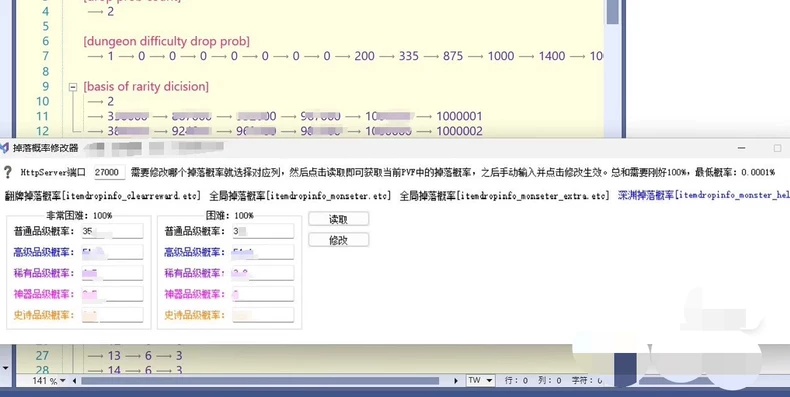
Task: Click the question mark help icon
Action: (x=8, y=172)
